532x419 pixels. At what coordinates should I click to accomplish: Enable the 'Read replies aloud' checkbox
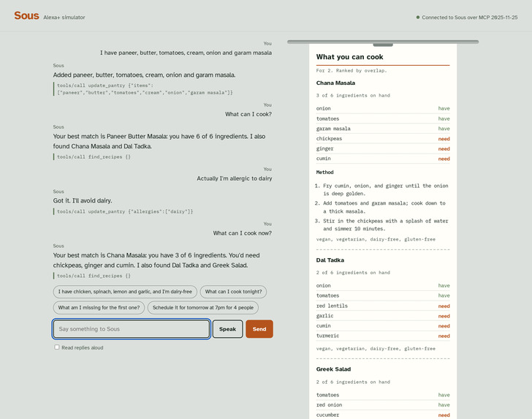(57, 347)
